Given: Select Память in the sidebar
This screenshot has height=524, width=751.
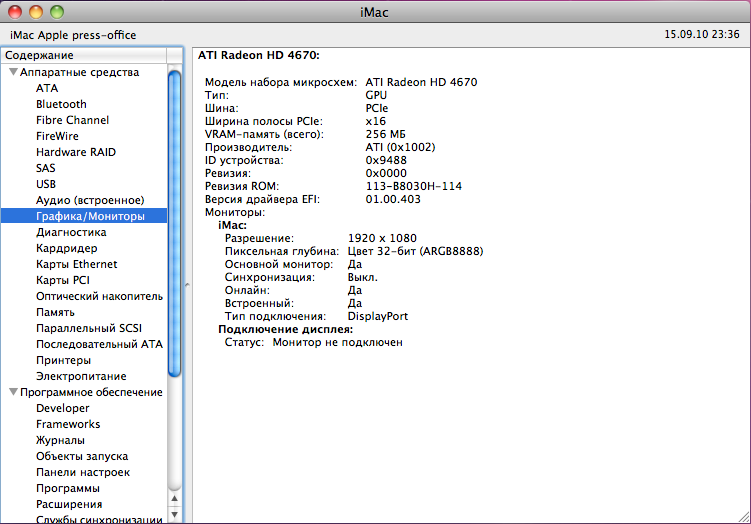Looking at the screenshot, I should (55, 312).
